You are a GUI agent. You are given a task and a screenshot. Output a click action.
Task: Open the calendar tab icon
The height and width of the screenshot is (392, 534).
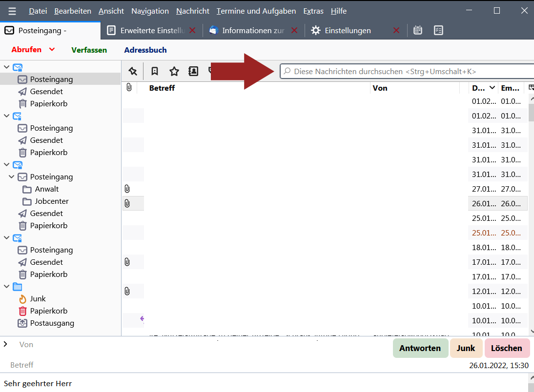417,30
